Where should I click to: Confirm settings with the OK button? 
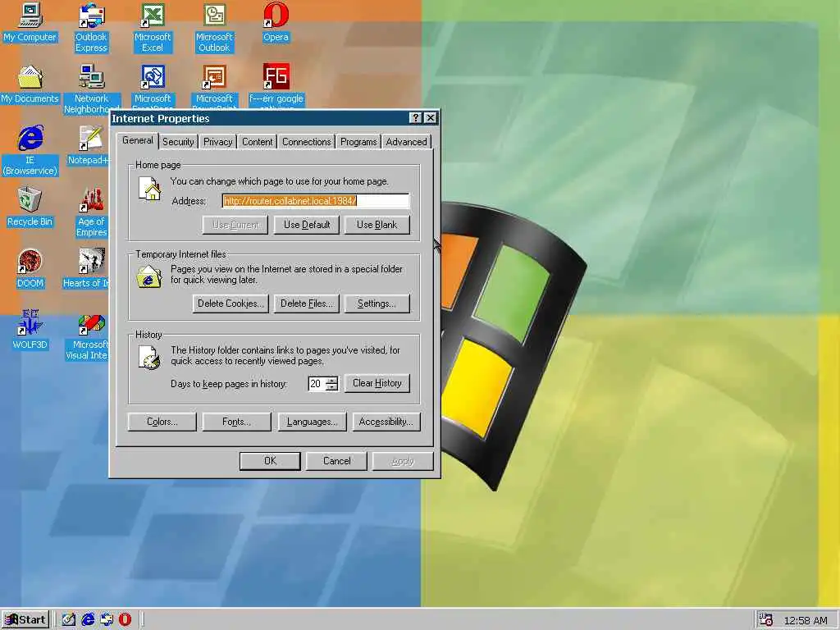pos(270,461)
